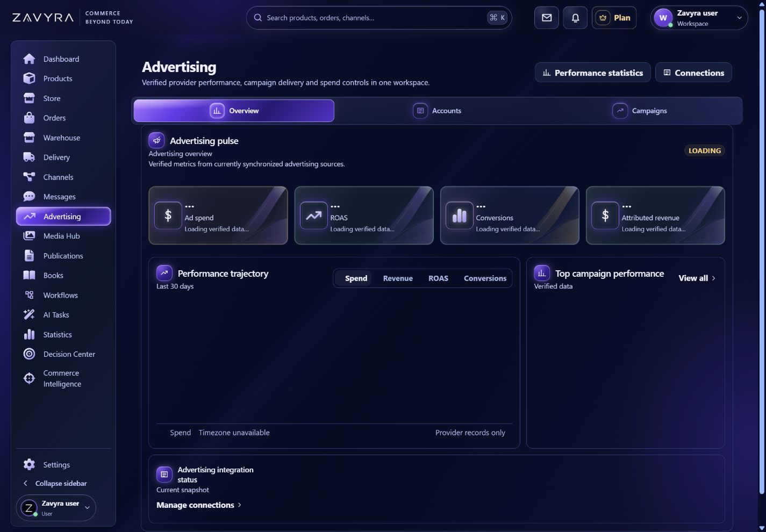Open notifications bell icon

pyautogui.click(x=575, y=18)
